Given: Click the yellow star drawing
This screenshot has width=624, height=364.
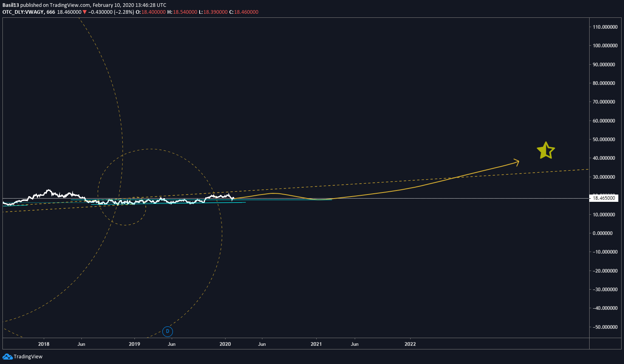Looking at the screenshot, I should point(546,150).
